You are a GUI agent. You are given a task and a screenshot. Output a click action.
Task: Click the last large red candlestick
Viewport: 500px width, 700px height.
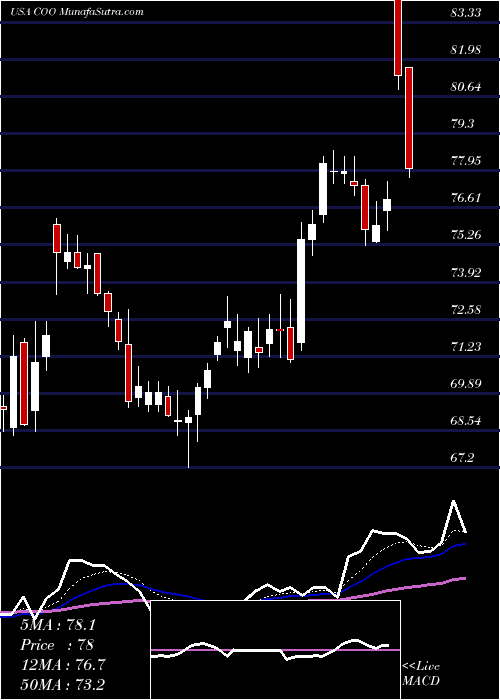click(x=409, y=118)
